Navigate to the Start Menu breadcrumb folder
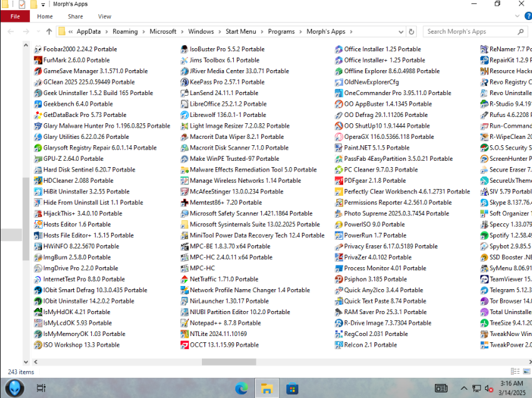This screenshot has width=532, height=398. coord(241,31)
